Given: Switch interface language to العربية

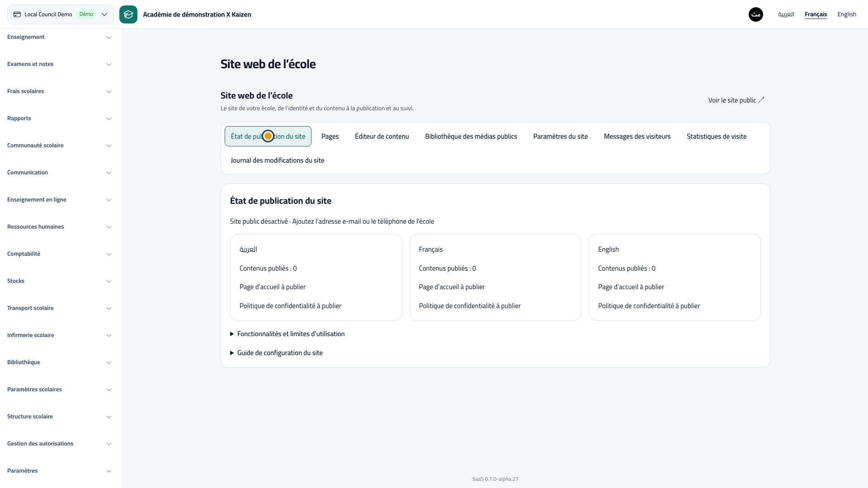Looking at the screenshot, I should [786, 14].
